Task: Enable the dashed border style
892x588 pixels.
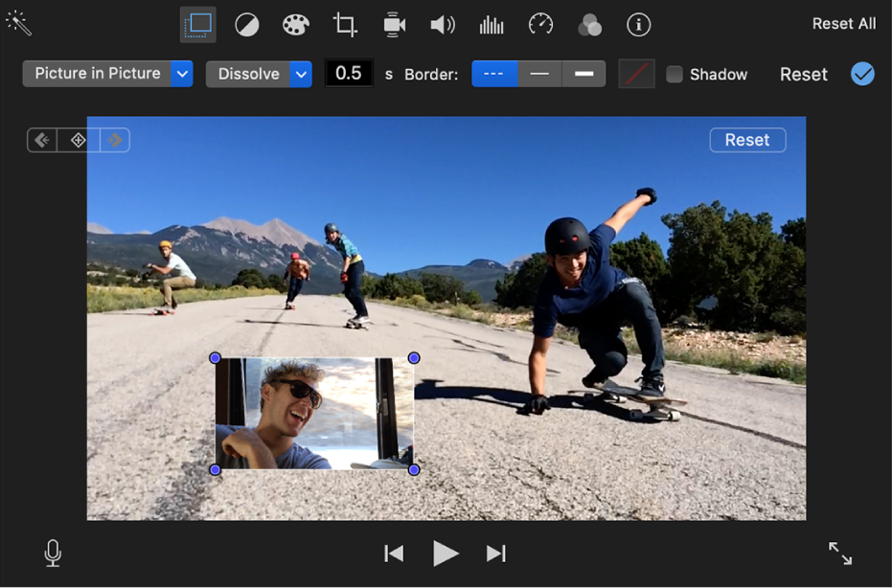Action: pos(494,73)
